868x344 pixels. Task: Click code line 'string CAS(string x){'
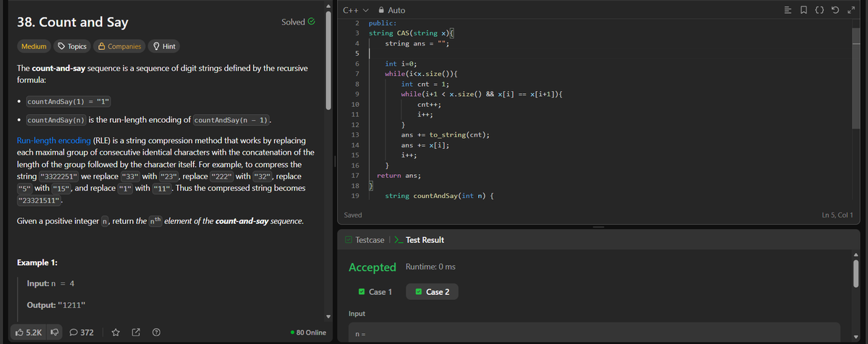point(411,33)
